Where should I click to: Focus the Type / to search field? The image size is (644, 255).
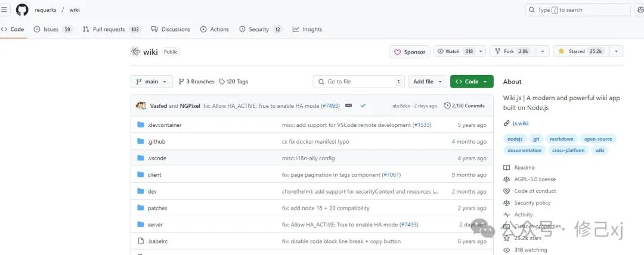click(578, 10)
